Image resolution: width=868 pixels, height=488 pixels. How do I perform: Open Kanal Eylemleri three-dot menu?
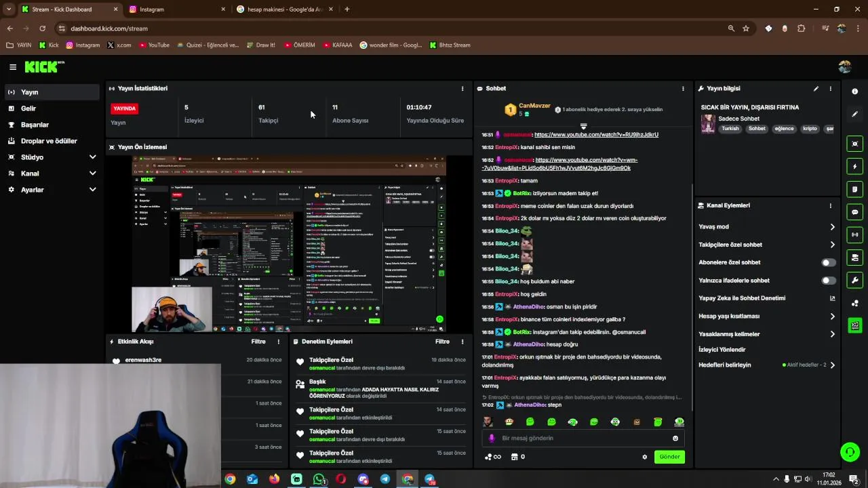click(830, 205)
